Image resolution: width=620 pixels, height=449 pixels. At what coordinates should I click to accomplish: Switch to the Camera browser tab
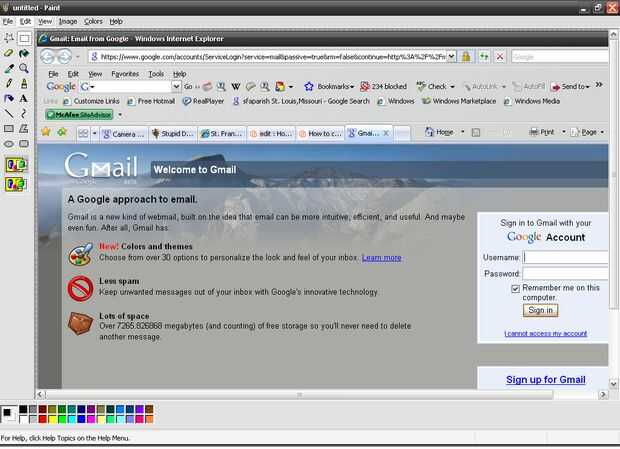[124, 134]
